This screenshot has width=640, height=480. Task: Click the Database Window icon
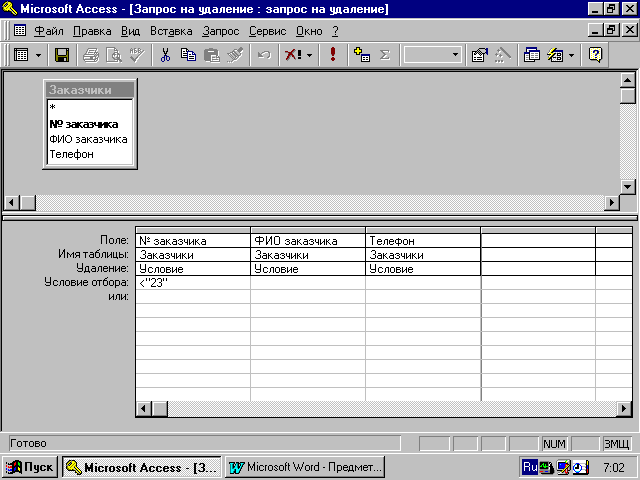(x=532, y=55)
